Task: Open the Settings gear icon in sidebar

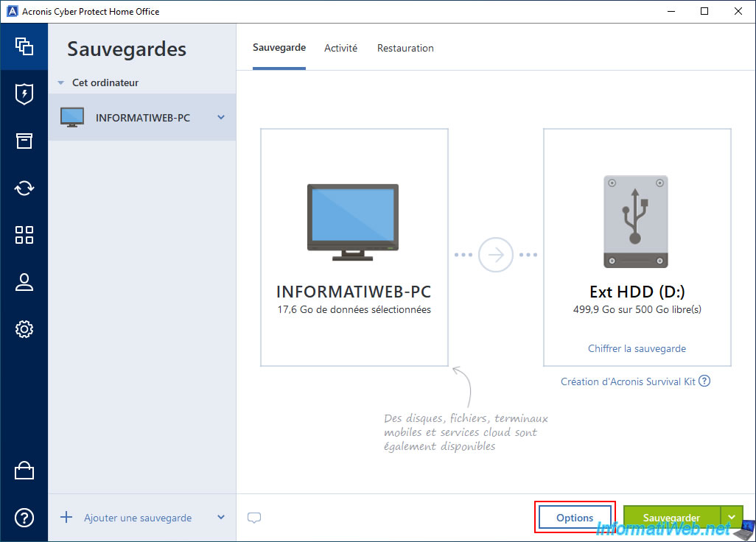Action: 24,329
